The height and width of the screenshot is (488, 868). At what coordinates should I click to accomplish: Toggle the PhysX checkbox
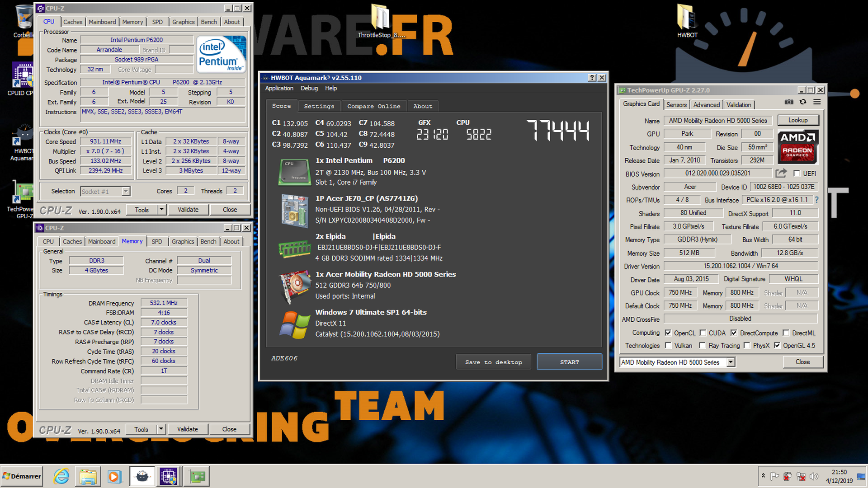click(x=747, y=346)
